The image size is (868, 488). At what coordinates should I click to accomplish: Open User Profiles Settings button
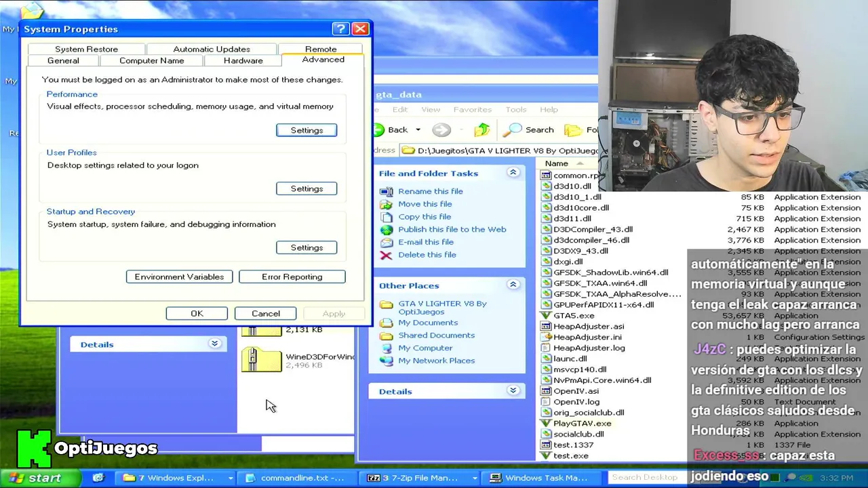tap(307, 188)
